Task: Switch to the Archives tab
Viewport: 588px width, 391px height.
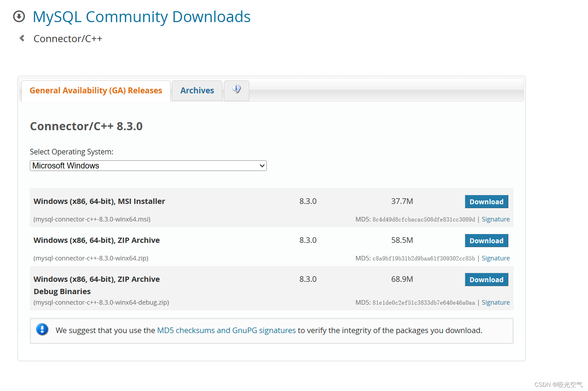Action: click(x=197, y=91)
